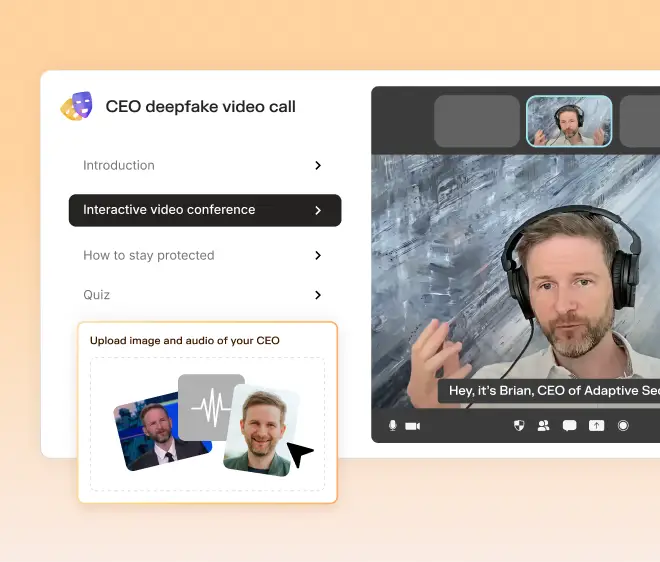Click 'Upload image and audio of your CEO' heading
Screen dimensions: 660x562
185,341
